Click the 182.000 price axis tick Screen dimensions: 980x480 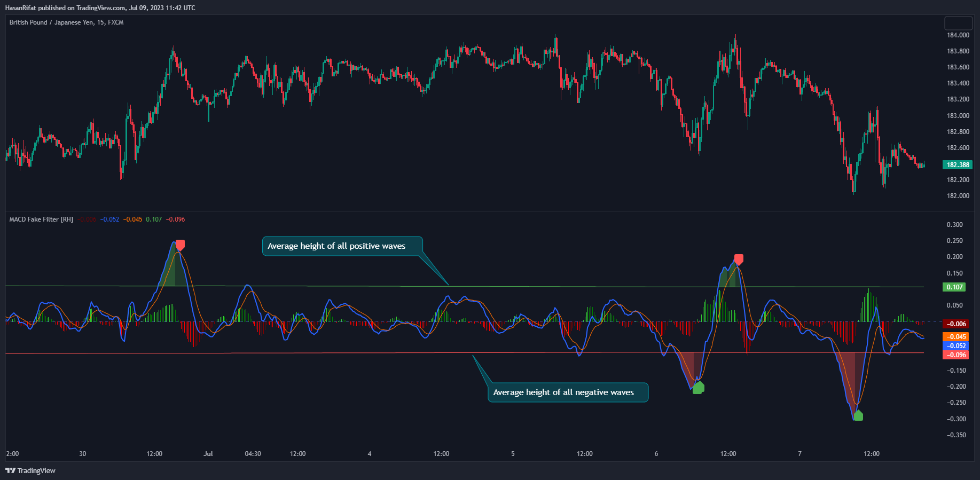click(958, 196)
